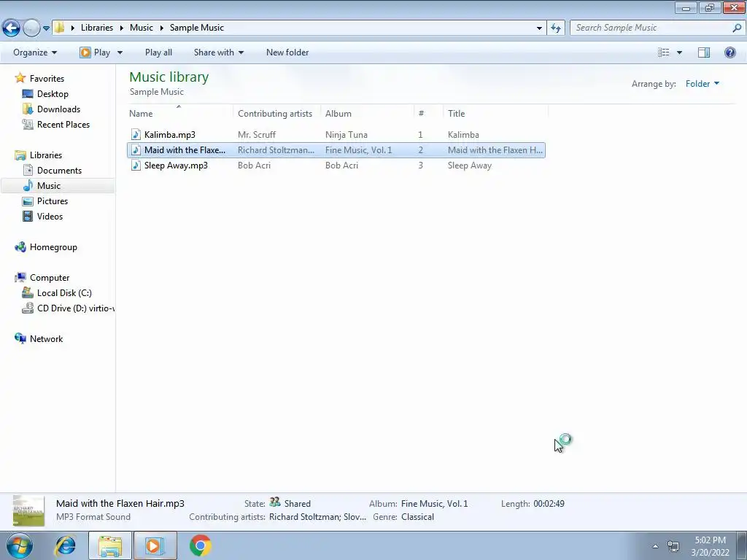
Task: Click the Play toolbar button
Action: point(96,52)
